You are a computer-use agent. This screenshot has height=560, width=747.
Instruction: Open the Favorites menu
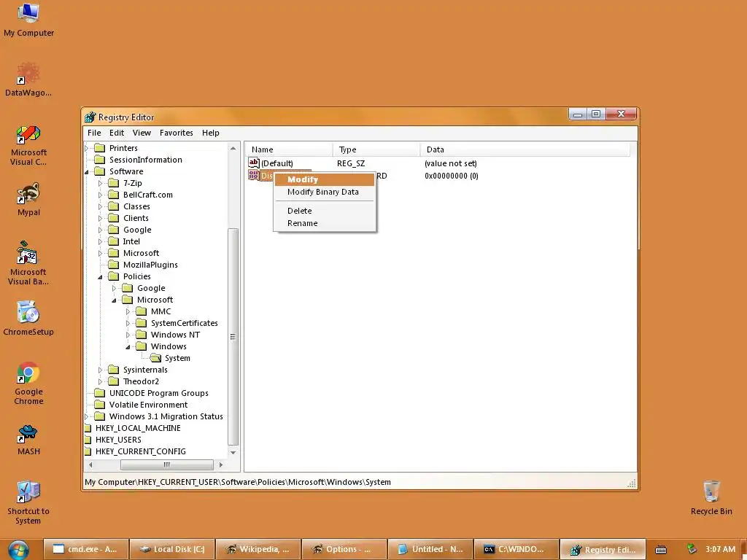pos(177,133)
